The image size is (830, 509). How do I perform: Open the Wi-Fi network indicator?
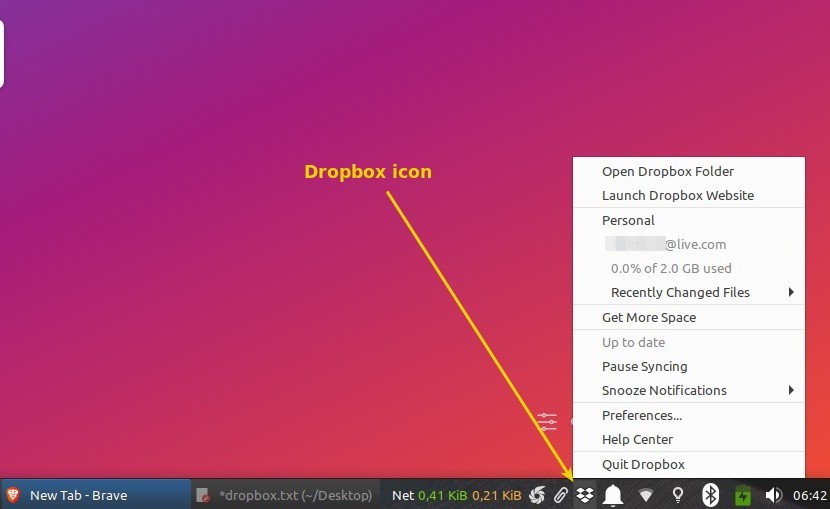[646, 496]
